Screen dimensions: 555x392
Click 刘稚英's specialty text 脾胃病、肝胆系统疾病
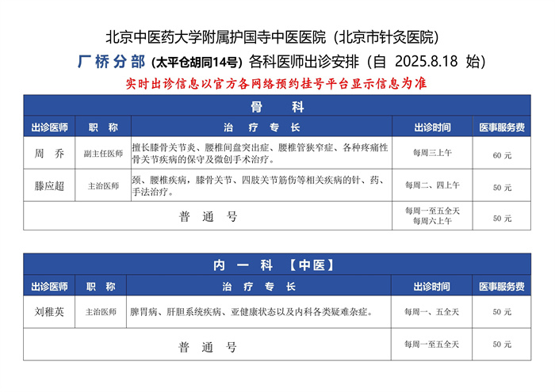(x=251, y=312)
